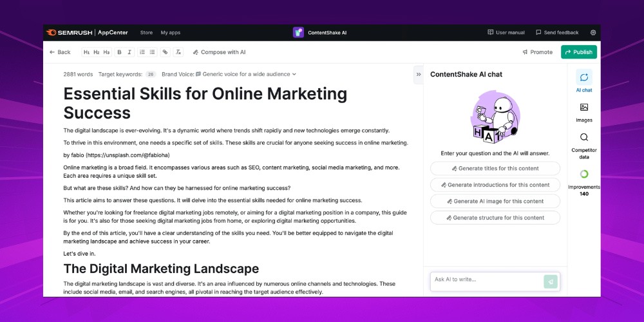Click Generate titles for this content
The width and height of the screenshot is (644, 322).
(495, 168)
